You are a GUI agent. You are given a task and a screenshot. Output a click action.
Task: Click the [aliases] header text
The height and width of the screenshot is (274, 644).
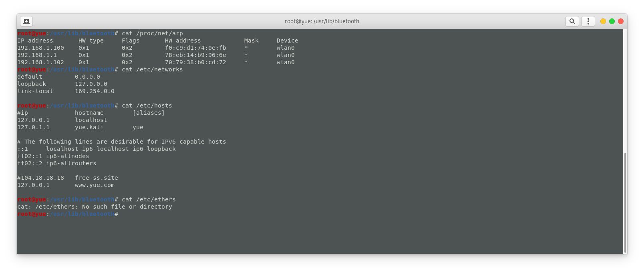(149, 113)
